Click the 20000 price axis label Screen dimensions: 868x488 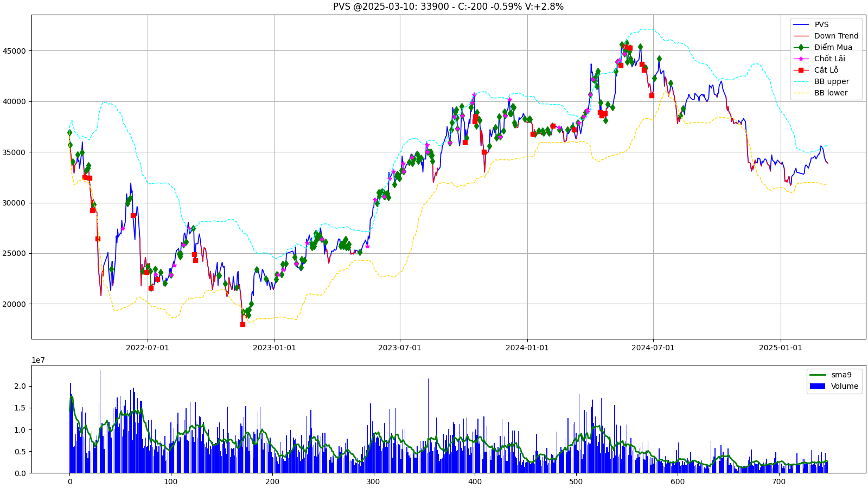15,304
